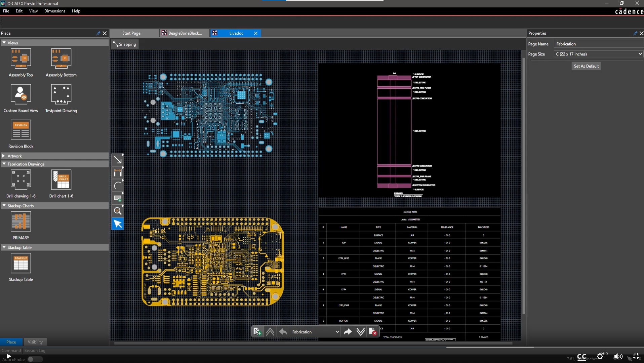Image resolution: width=644 pixels, height=363 pixels.
Task: Open the Page Size dropdown
Action: click(x=599, y=54)
